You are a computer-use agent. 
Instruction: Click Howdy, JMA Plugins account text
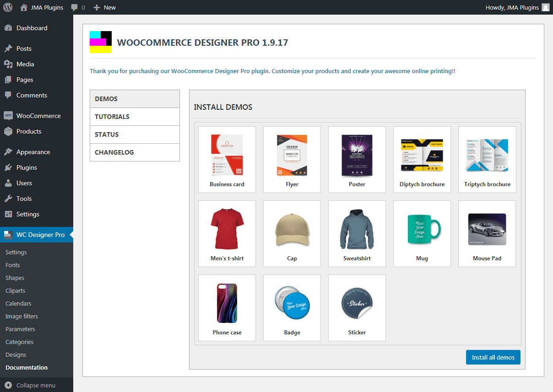click(512, 7)
